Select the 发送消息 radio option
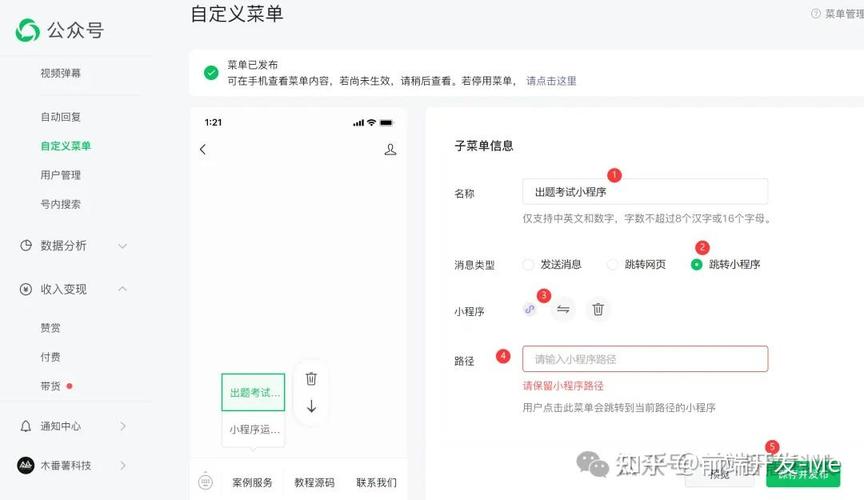This screenshot has width=864, height=500. pyautogui.click(x=528, y=265)
